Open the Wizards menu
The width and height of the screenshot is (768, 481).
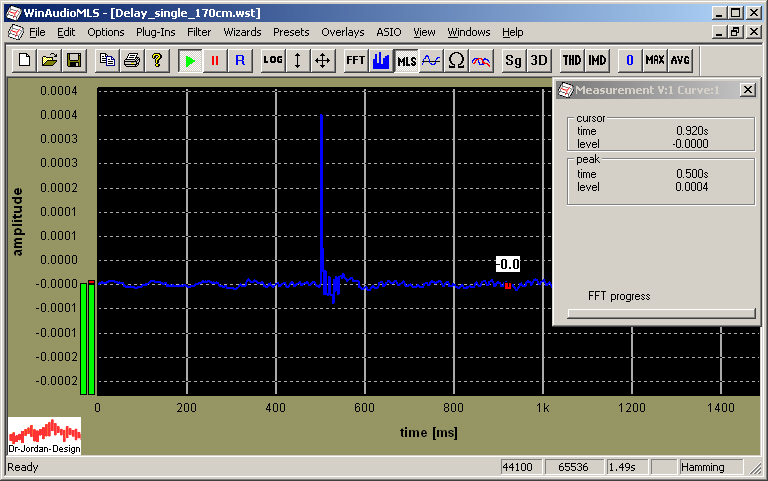pos(242,32)
